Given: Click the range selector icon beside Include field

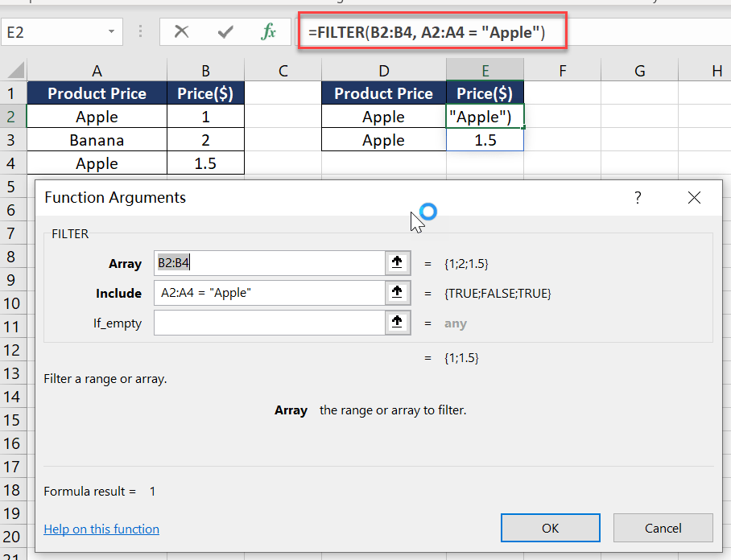Looking at the screenshot, I should [x=397, y=292].
